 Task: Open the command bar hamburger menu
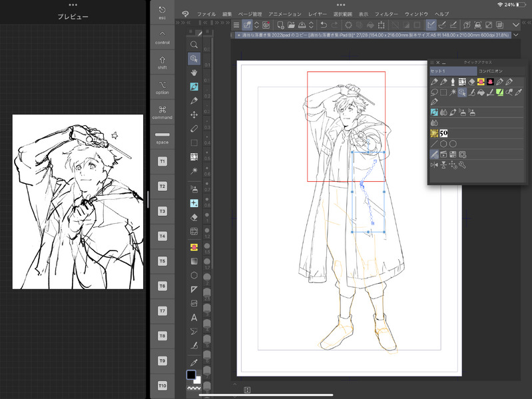[236, 25]
